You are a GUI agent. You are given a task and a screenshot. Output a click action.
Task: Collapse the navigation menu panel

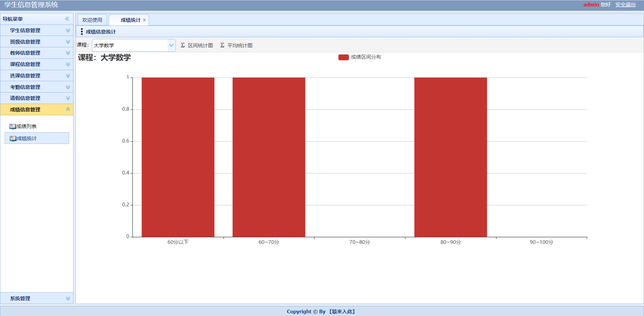67,19
